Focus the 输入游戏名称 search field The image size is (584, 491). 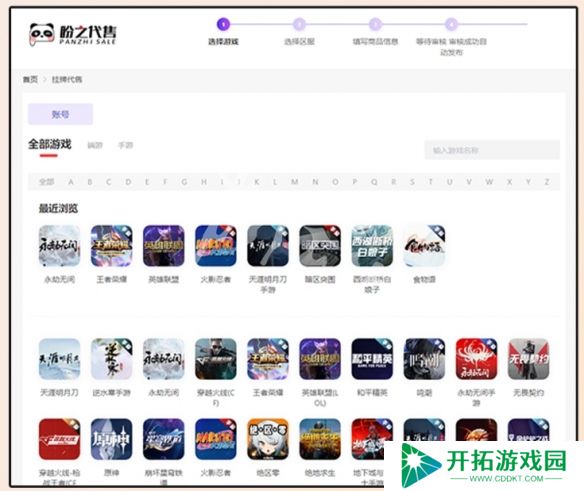click(492, 150)
